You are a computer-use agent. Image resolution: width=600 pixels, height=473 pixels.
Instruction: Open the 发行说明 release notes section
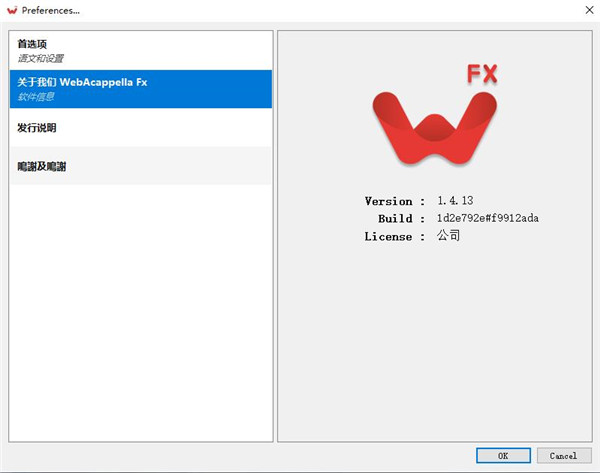tap(141, 127)
